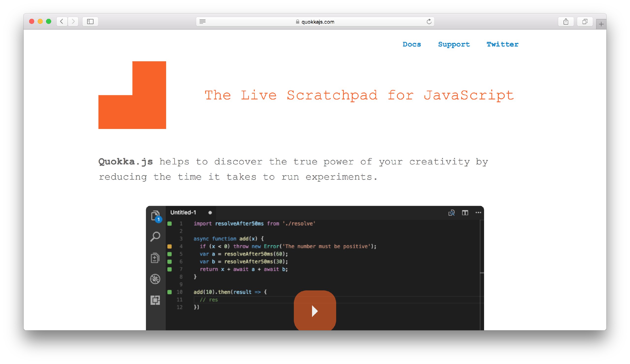
Task: Open the Share menu in Safari
Action: point(566,21)
